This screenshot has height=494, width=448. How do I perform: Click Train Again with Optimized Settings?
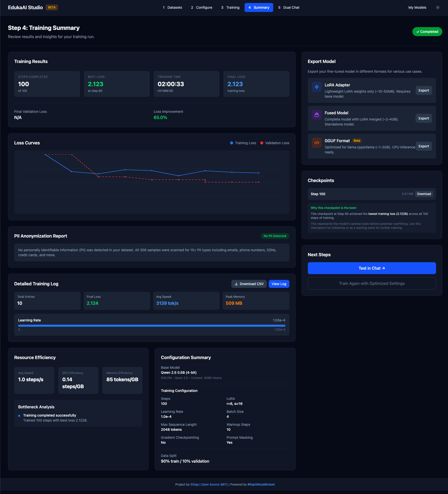[x=371, y=283]
